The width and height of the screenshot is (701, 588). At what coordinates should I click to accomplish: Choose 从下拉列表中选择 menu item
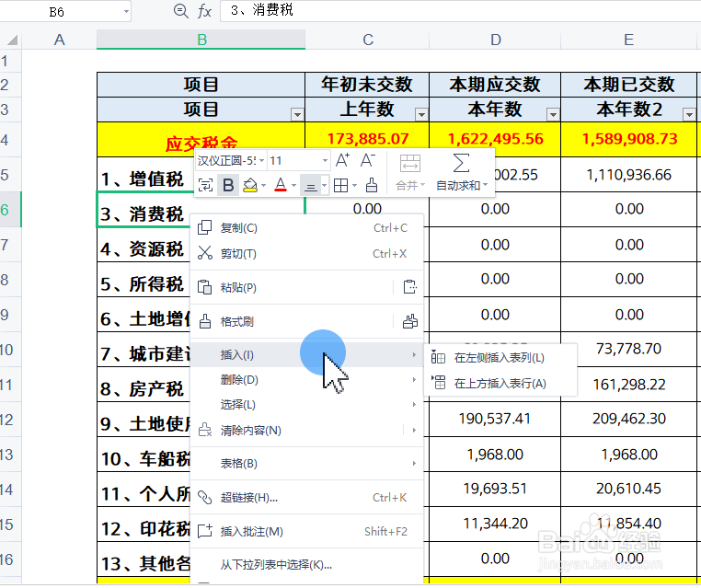click(x=306, y=565)
